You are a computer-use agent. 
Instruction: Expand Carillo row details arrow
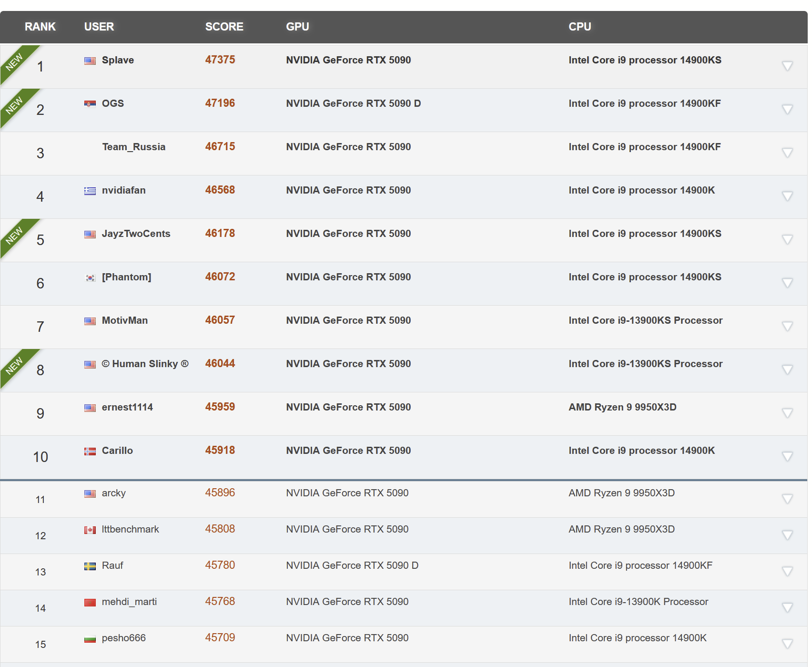tap(787, 456)
